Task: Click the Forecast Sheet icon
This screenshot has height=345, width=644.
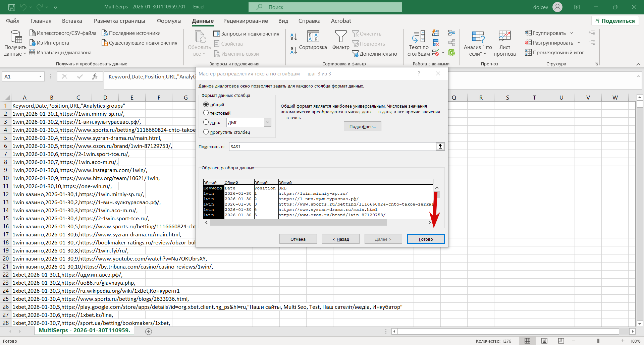Action: [x=504, y=37]
